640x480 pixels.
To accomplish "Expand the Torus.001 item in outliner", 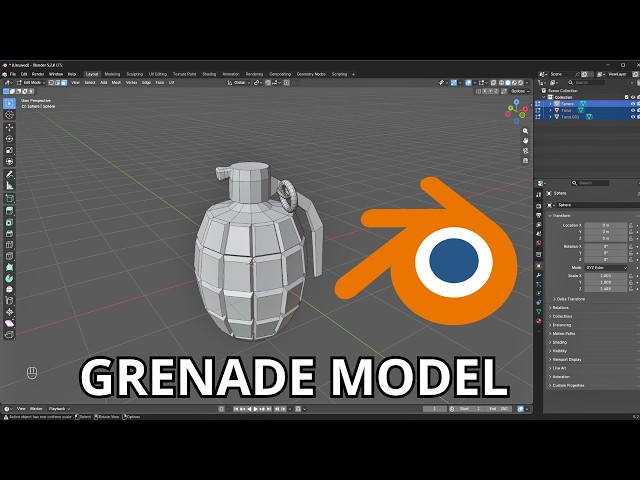I will 550,117.
